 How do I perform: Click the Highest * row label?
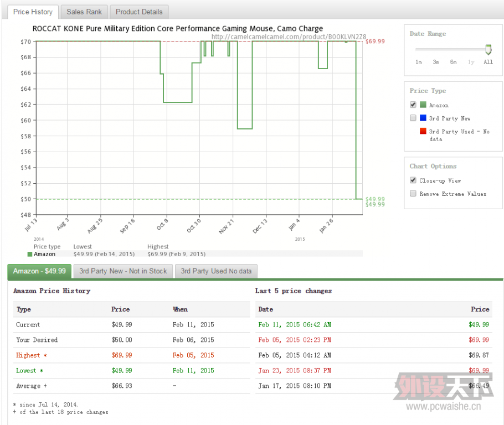[x=32, y=355]
